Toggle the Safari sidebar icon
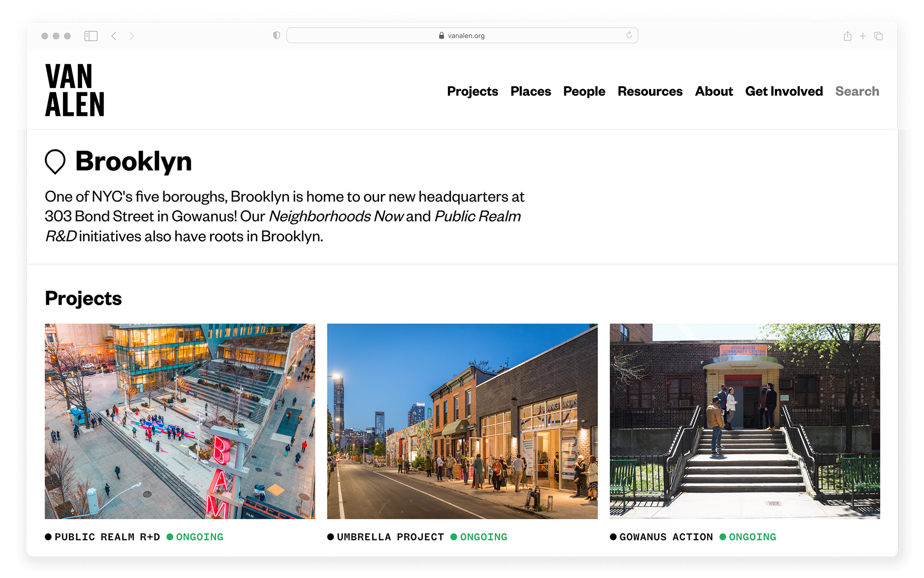The width and height of the screenshot is (924, 578). click(x=91, y=36)
